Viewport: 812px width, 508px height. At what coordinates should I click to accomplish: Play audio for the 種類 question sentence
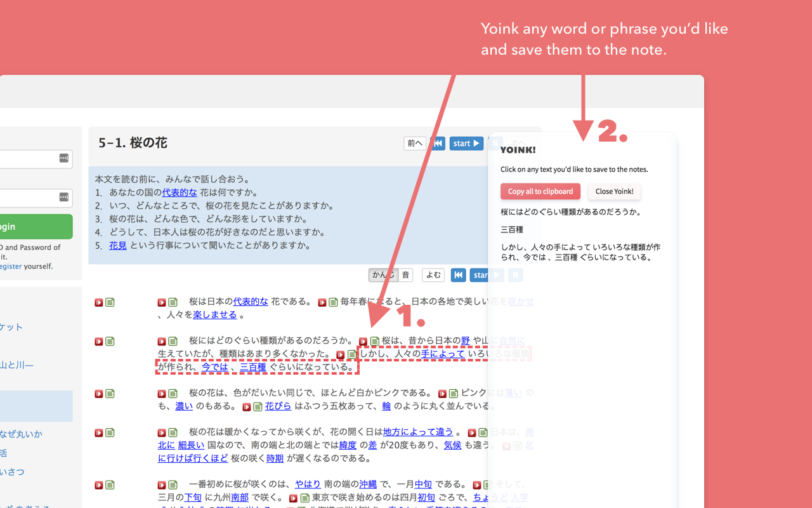click(x=161, y=341)
